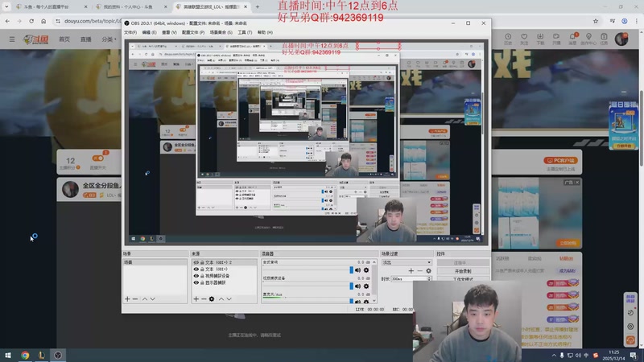The width and height of the screenshot is (644, 362).
Task: Move the selected source down in the list
Action: point(229,298)
